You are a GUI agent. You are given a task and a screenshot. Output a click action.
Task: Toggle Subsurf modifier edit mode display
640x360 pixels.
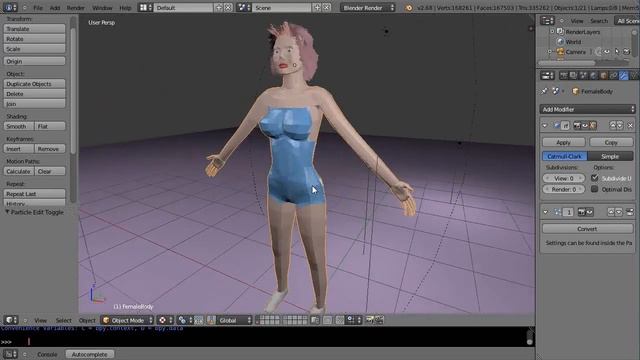(x=593, y=126)
